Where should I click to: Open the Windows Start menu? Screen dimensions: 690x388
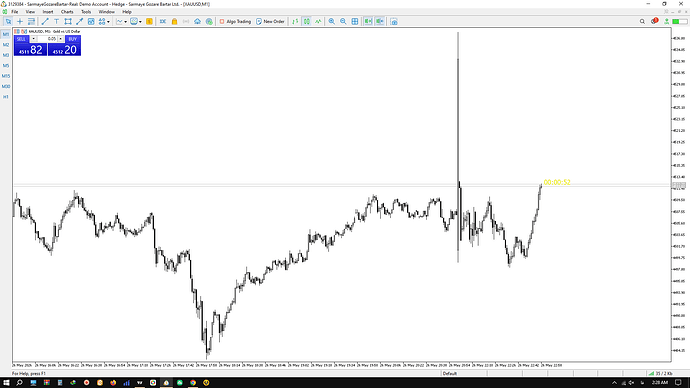[6, 383]
